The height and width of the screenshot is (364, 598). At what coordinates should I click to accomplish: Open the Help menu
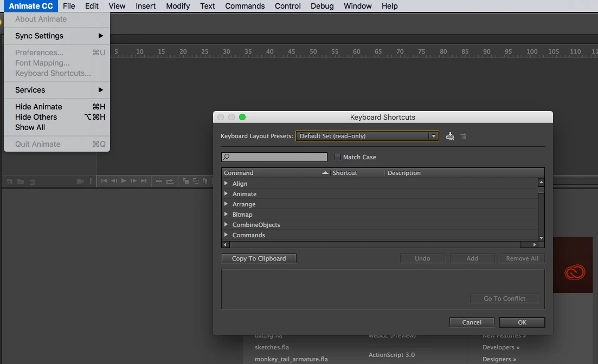click(x=390, y=6)
